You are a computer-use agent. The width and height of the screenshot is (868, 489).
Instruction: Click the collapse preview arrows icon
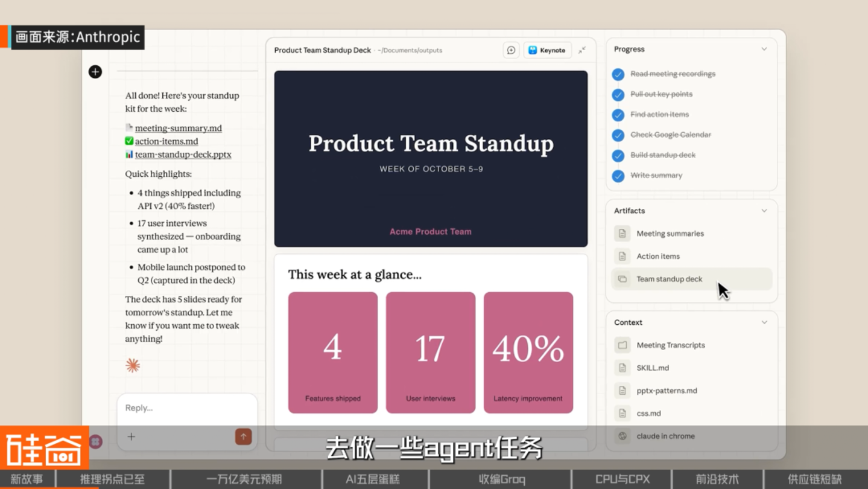pyautogui.click(x=582, y=50)
